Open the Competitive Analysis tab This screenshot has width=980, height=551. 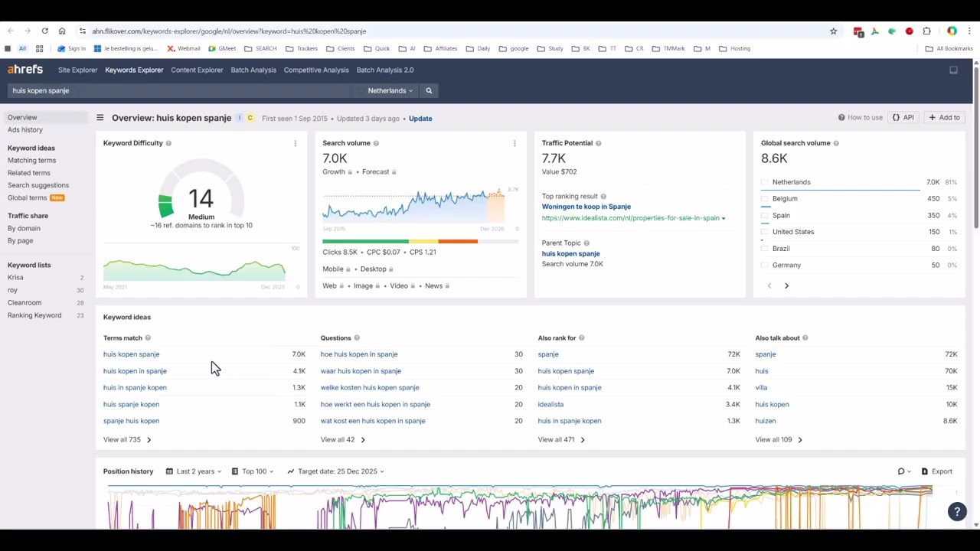pos(316,70)
